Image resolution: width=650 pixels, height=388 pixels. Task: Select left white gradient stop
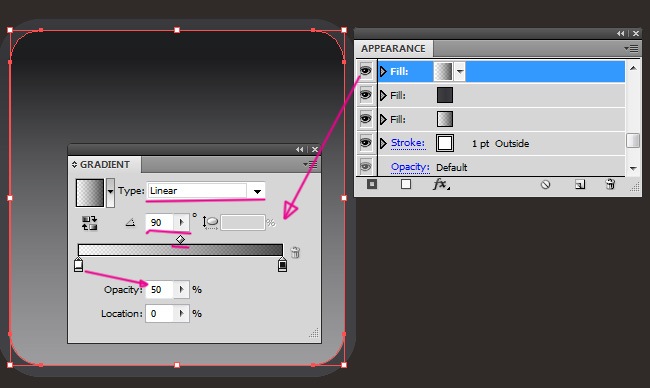[78, 264]
